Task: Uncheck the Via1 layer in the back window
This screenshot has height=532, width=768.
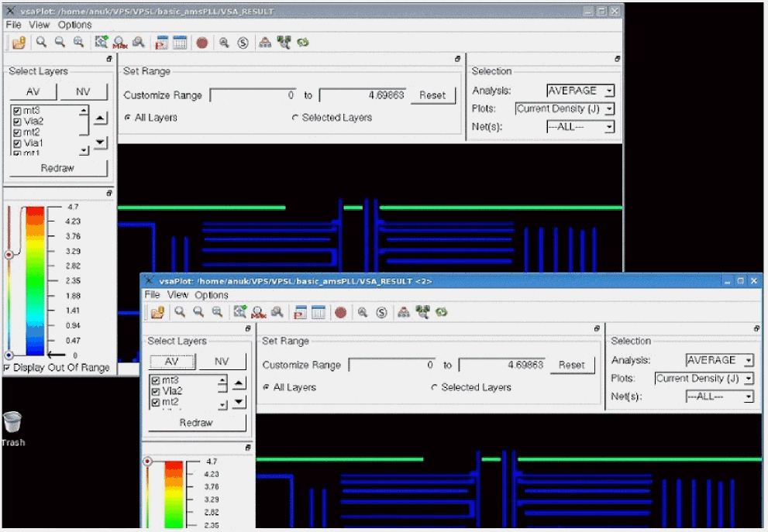Action: (16, 143)
